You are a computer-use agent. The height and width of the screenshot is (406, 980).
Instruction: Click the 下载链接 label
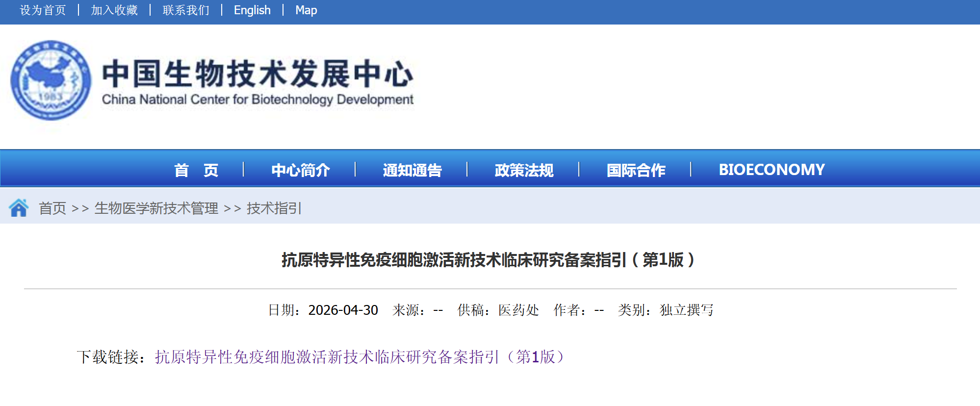(112, 357)
